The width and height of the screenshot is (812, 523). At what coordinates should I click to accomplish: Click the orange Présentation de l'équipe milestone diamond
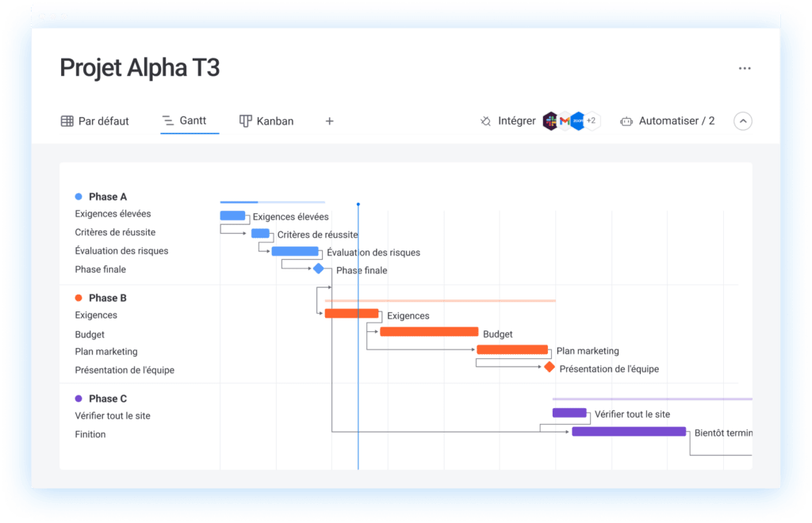(550, 368)
